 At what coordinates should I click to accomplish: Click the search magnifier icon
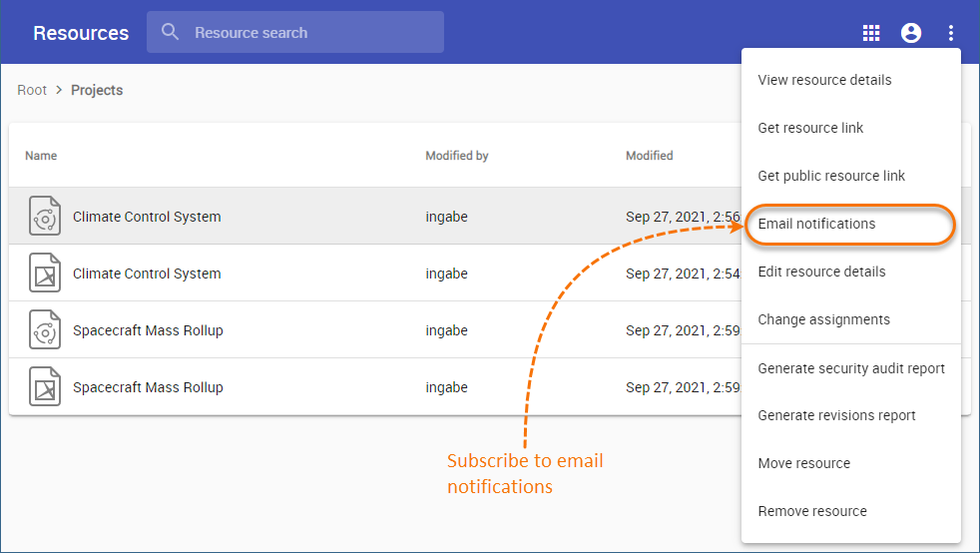point(171,32)
